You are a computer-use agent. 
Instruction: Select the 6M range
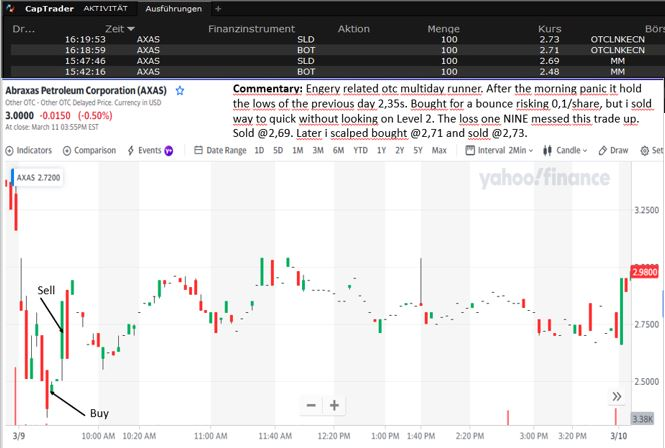(x=338, y=151)
